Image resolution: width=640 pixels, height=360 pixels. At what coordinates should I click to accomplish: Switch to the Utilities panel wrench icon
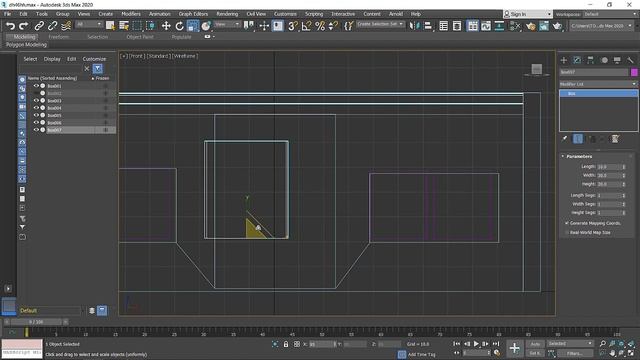[631, 60]
